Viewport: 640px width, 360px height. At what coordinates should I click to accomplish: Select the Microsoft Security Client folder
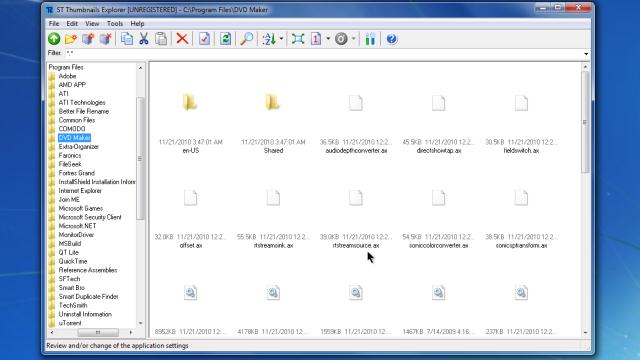[90, 218]
